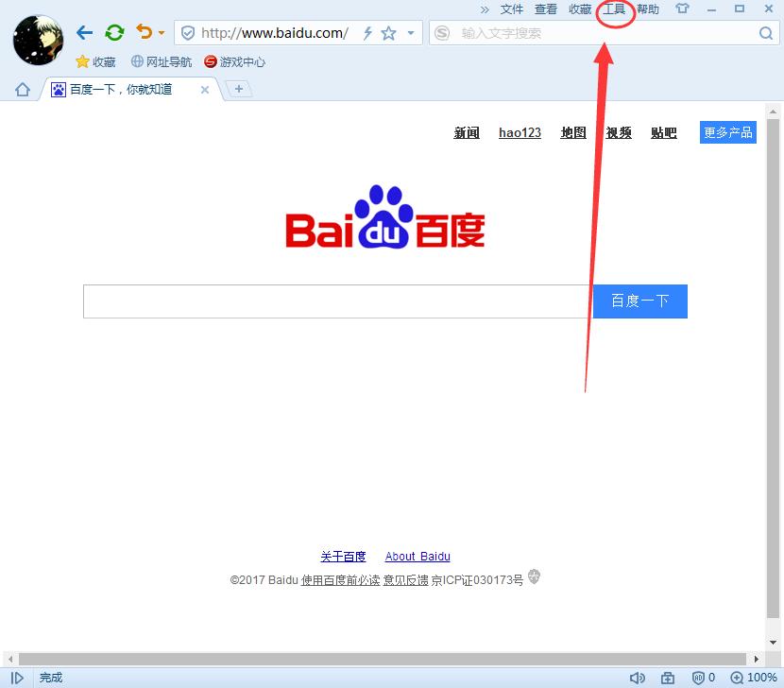Open Baidu 视频 link
Image resolution: width=784 pixels, height=688 pixels.
[x=619, y=132]
